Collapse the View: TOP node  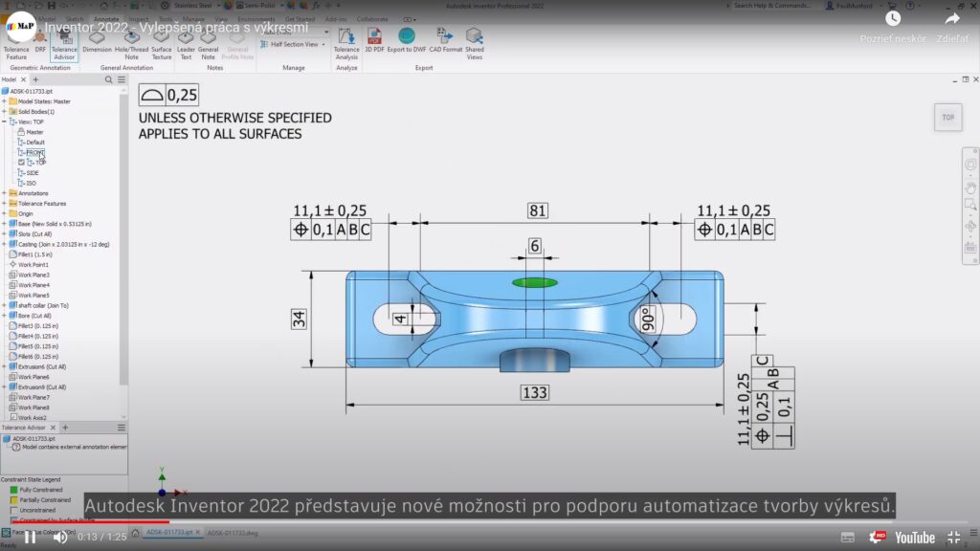click(5, 121)
